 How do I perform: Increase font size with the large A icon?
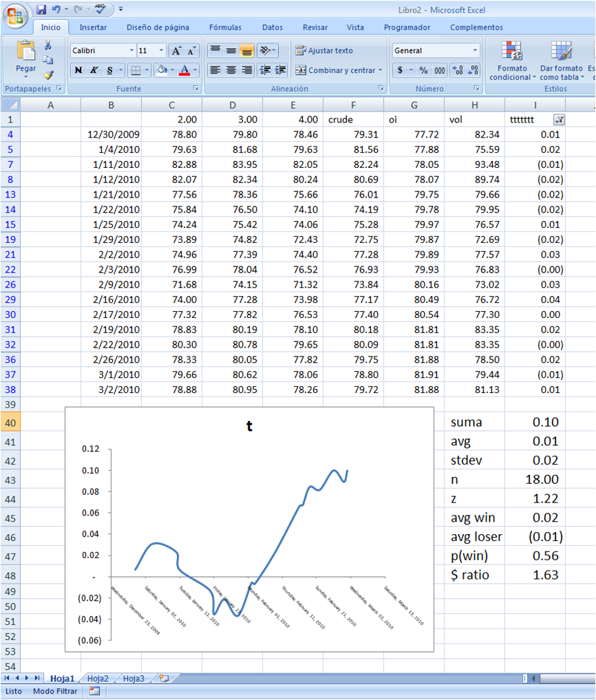[x=176, y=51]
